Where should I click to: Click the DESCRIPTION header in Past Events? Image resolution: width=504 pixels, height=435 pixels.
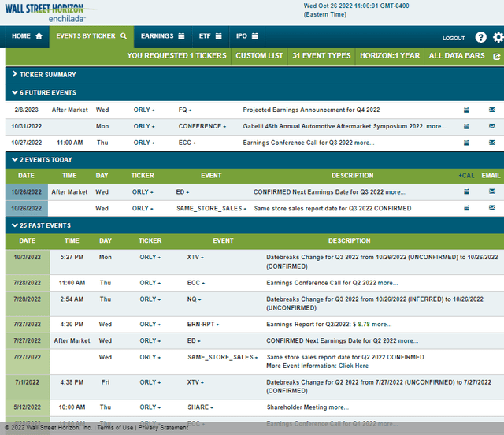click(349, 240)
